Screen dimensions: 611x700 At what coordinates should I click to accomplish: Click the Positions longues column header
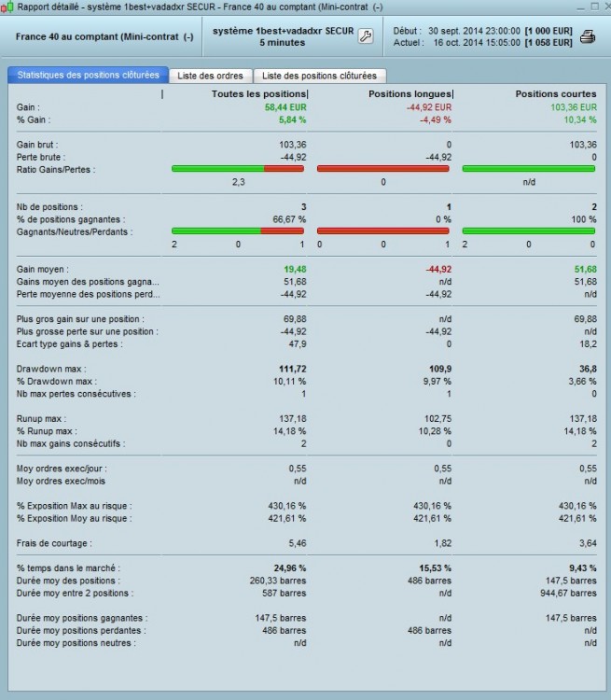410,93
